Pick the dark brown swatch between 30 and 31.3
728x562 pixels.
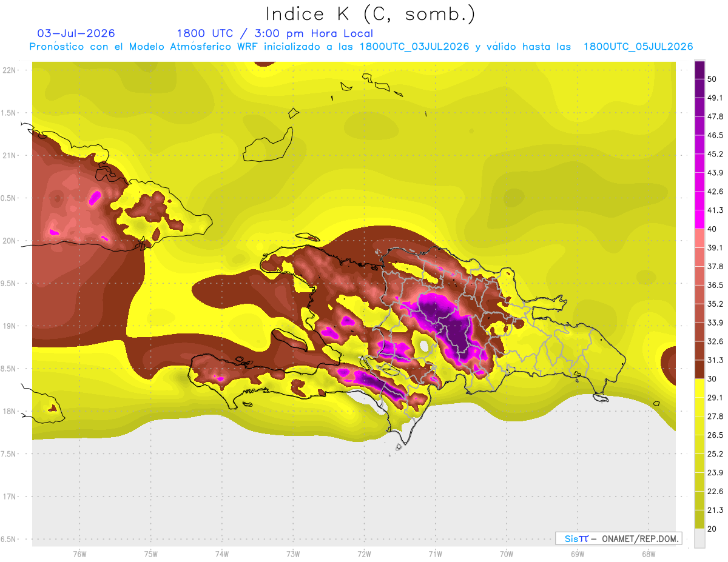pyautogui.click(x=699, y=369)
